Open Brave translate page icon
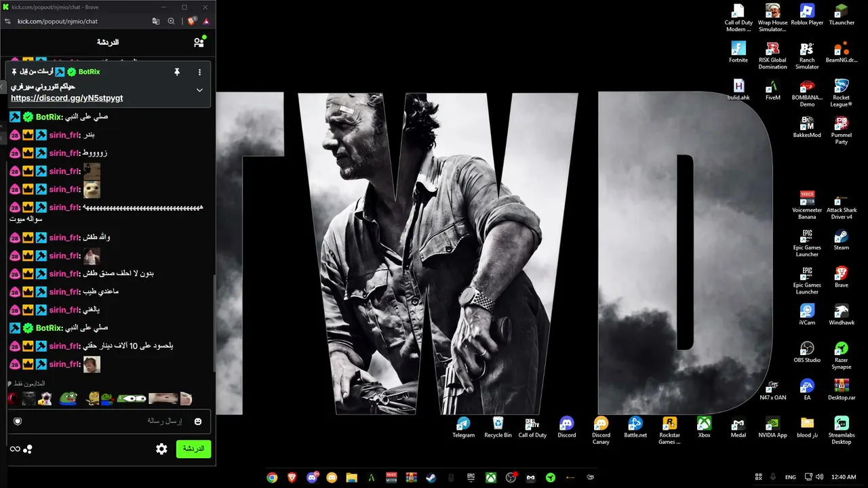Viewport: 868px width, 488px height. tap(156, 21)
